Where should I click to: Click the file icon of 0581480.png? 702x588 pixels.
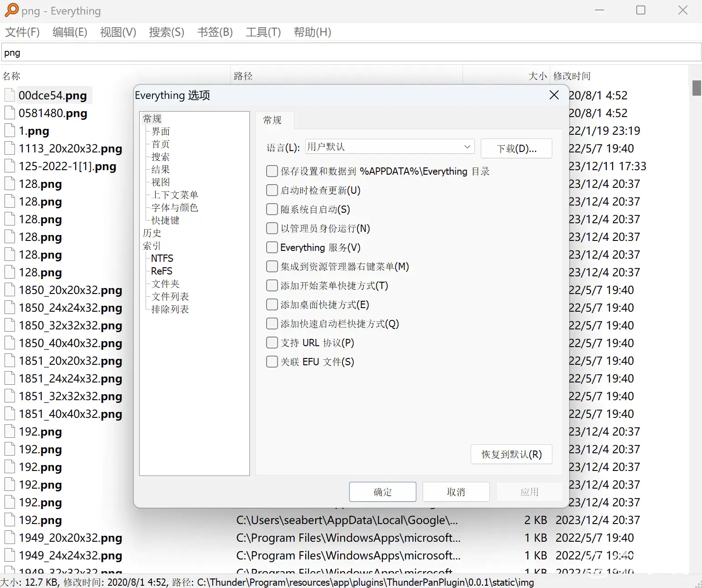[x=10, y=113]
